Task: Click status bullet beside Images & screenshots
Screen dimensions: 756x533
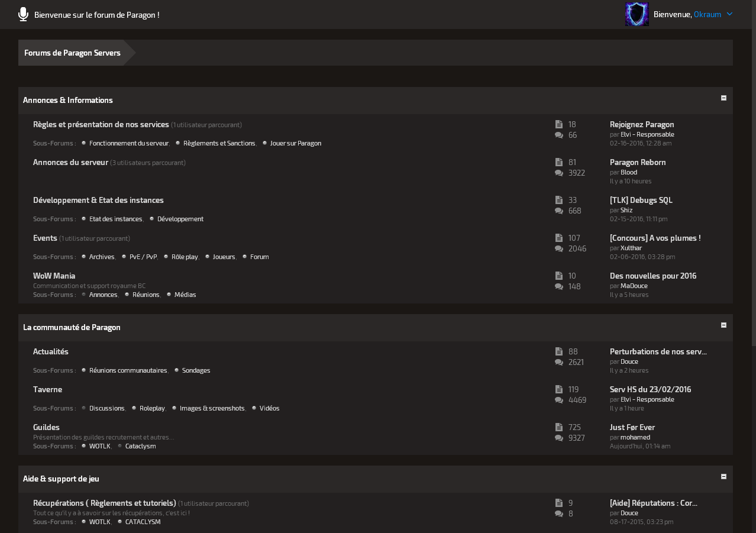Action: pos(175,408)
